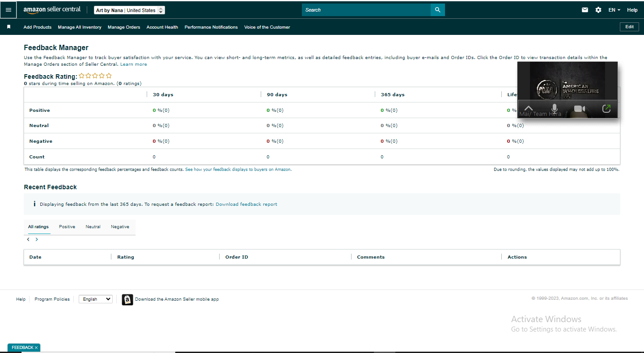
Task: Click the bookmark icon in navigation bar
Action: pos(8,27)
